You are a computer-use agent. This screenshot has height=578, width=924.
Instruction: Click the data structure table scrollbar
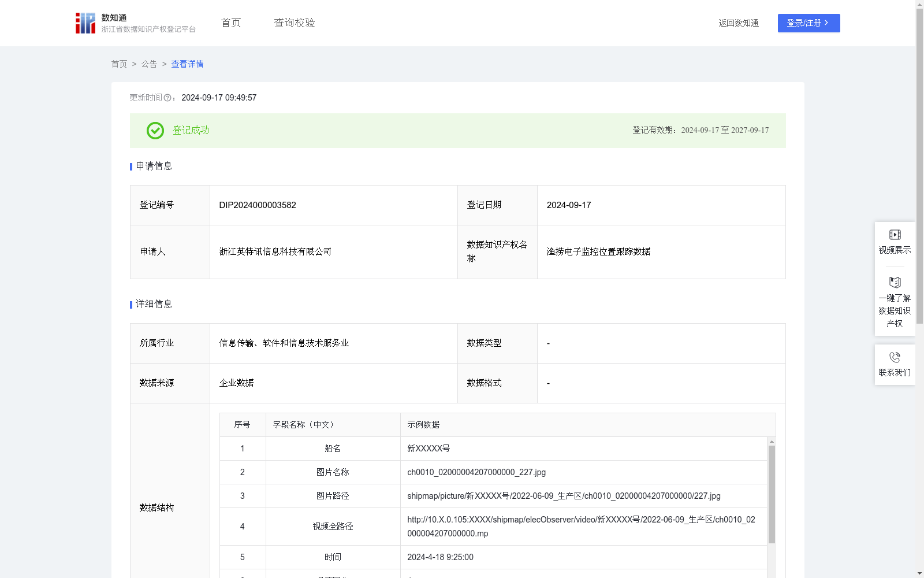(772, 494)
